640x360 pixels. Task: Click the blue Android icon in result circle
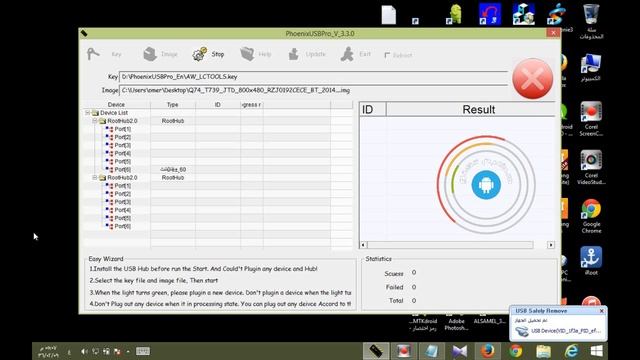click(x=486, y=185)
